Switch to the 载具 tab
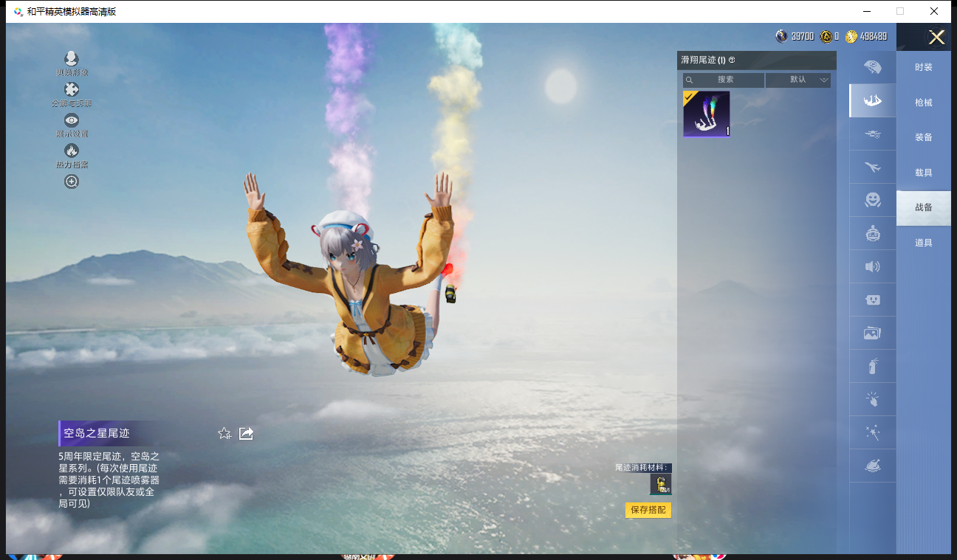957x560 pixels. tap(924, 173)
